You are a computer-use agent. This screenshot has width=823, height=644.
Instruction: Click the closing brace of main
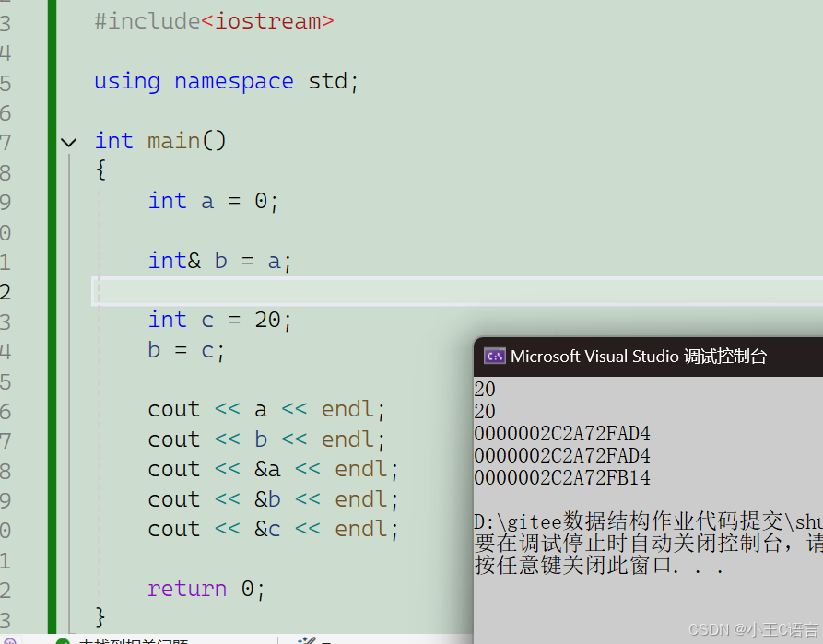tap(100, 618)
